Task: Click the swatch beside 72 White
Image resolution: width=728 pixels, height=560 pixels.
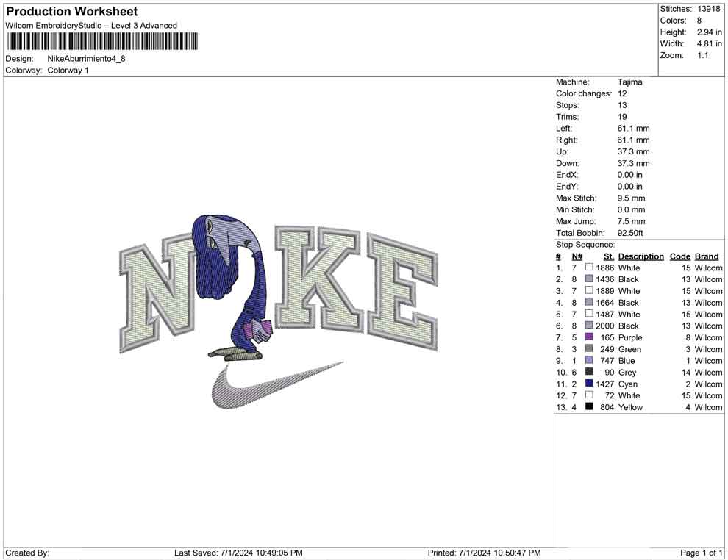Action: 589,395
